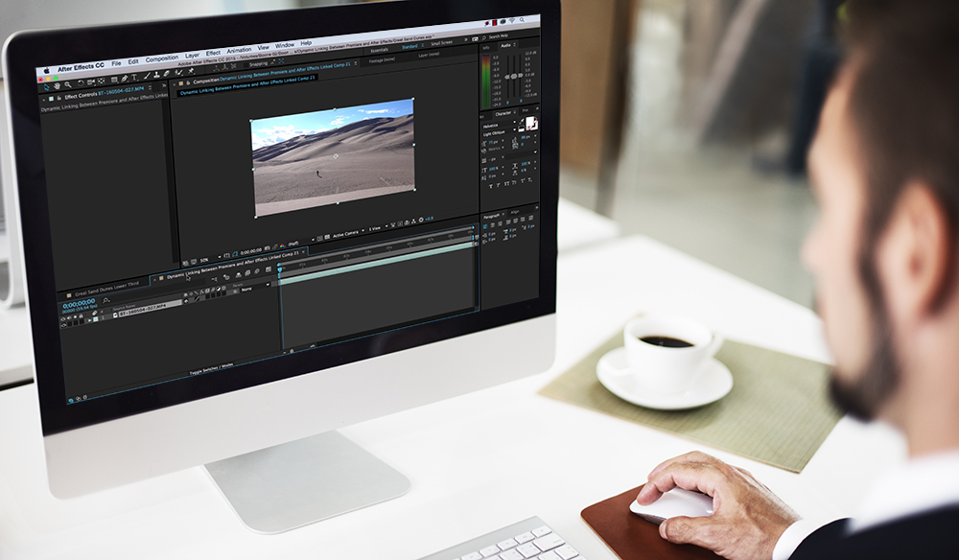Open the Composition menu
The image size is (959, 560).
[x=162, y=58]
